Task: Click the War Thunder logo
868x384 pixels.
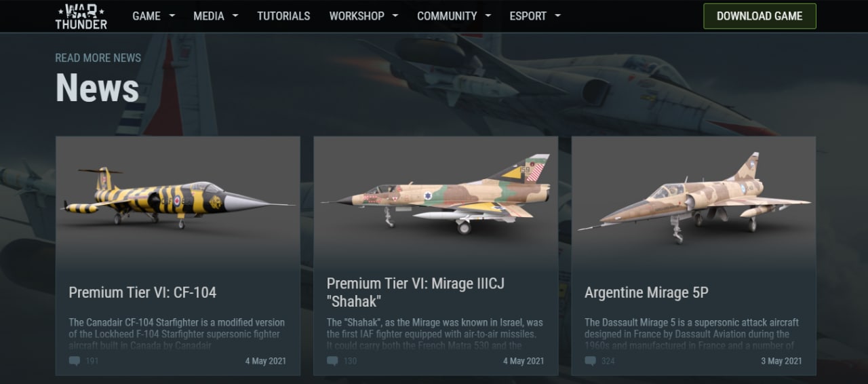Action: click(81, 16)
